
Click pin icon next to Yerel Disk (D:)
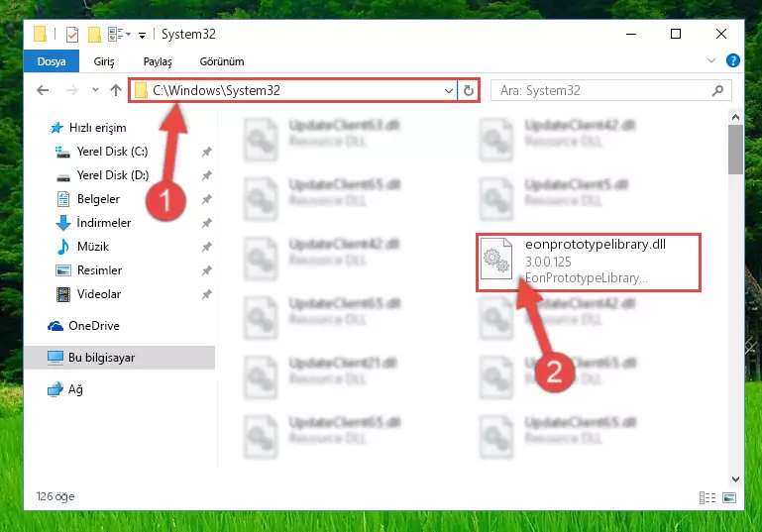206,175
